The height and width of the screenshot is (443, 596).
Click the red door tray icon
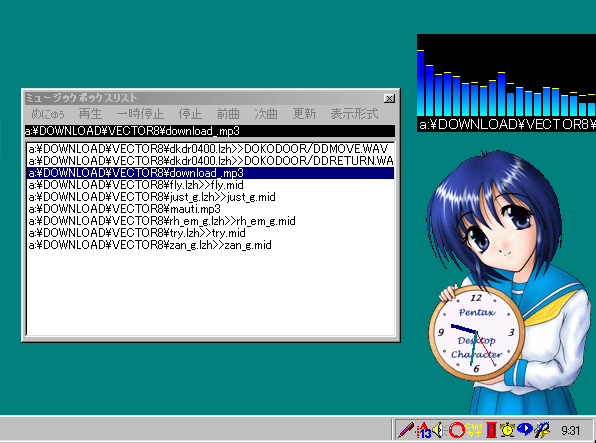coord(491,430)
